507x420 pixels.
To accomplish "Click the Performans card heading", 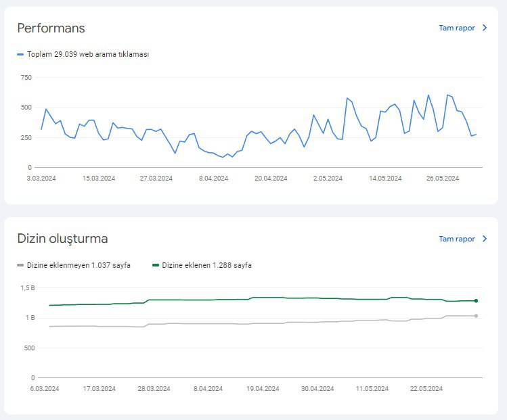I will pos(51,28).
